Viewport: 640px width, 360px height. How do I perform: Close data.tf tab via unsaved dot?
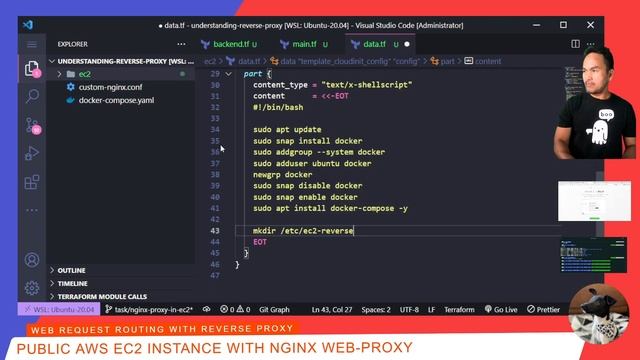click(x=407, y=44)
